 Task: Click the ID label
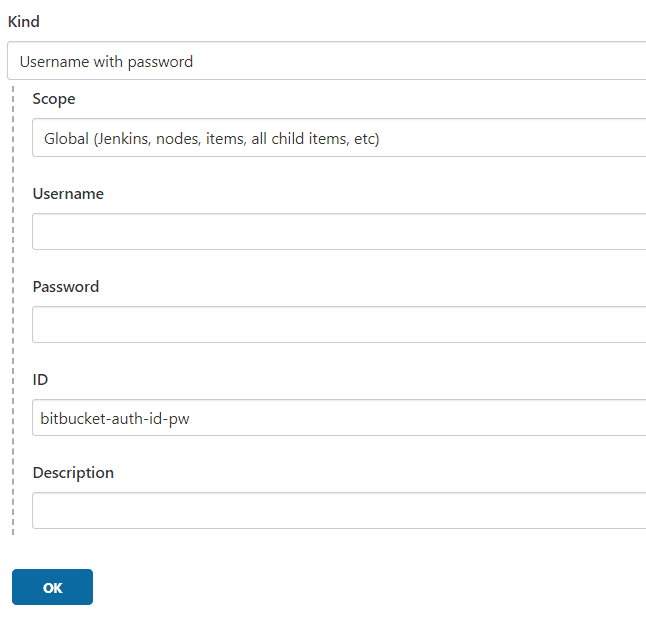pyautogui.click(x=40, y=379)
